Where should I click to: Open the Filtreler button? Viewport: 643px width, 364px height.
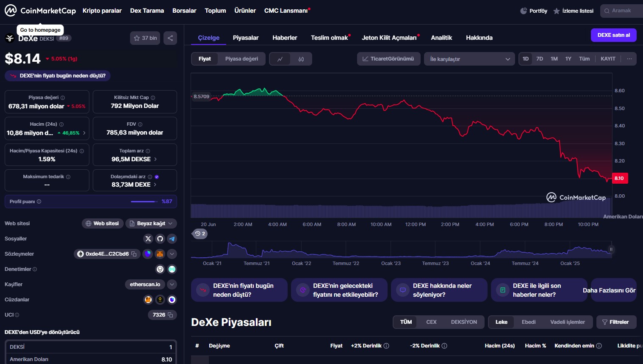pos(615,322)
